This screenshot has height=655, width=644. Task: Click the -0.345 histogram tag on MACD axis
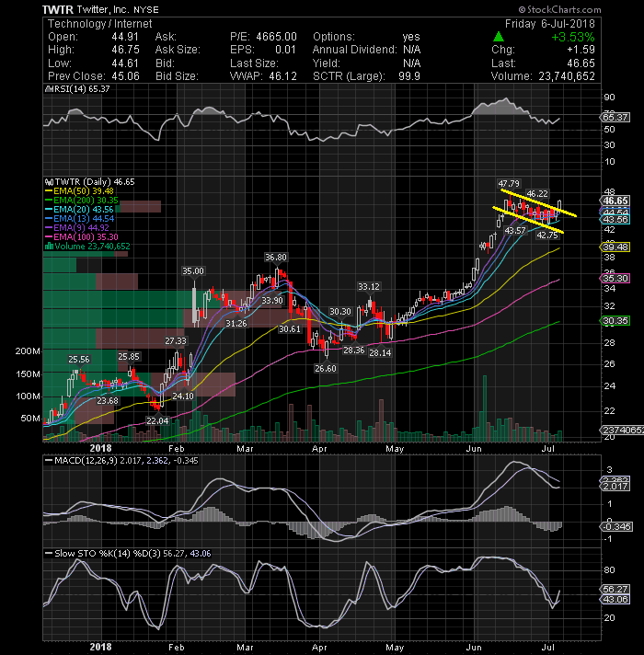point(616,527)
